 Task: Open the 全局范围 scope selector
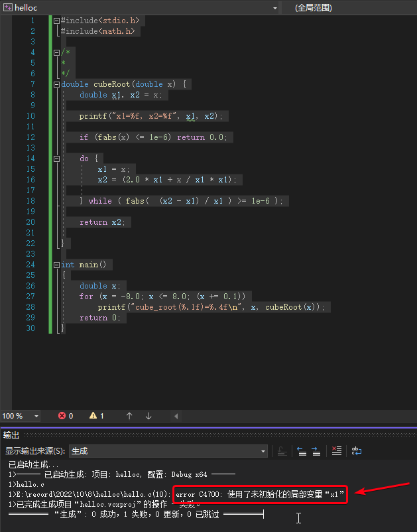[x=349, y=8]
